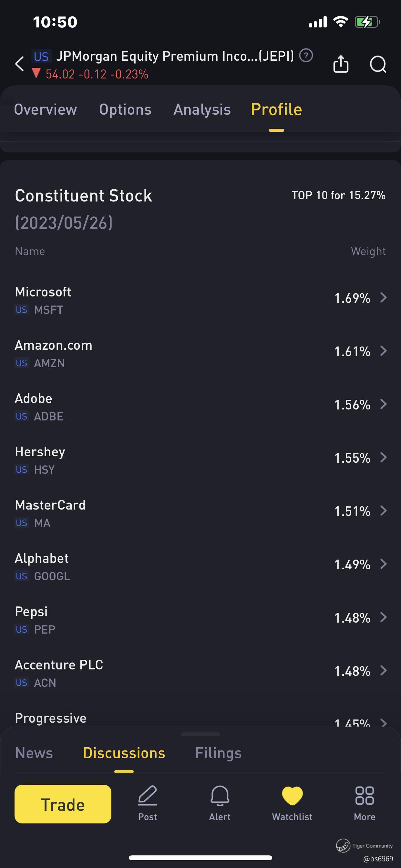Tap the help question mark beside JEPI
This screenshot has height=868, width=401.
(306, 55)
